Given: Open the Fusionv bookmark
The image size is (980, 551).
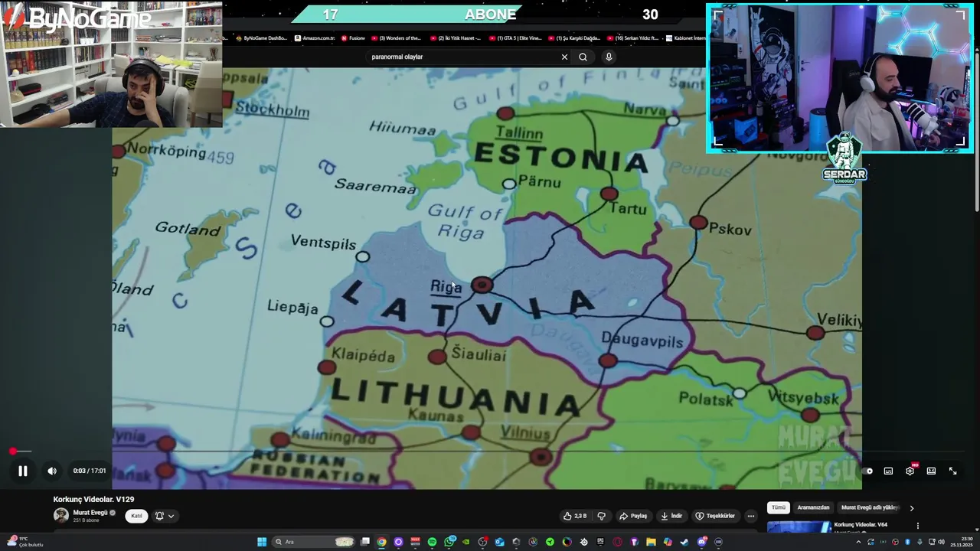Looking at the screenshot, I should click(354, 38).
